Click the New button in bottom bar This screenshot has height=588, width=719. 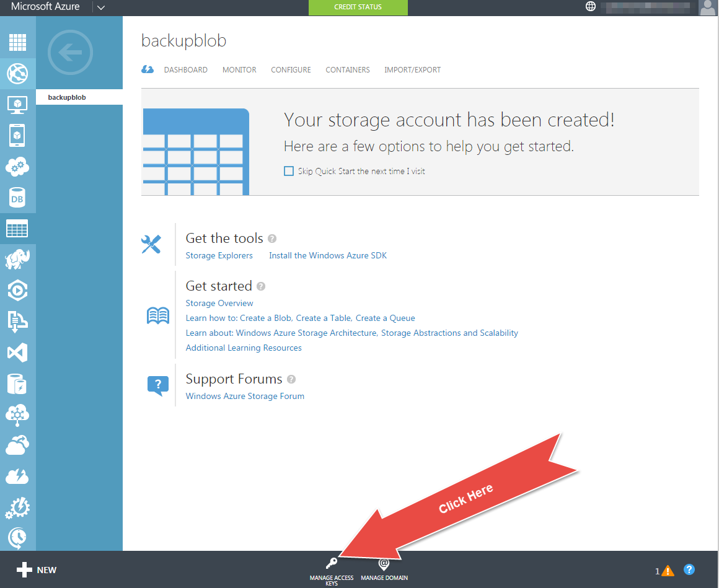pos(37,570)
